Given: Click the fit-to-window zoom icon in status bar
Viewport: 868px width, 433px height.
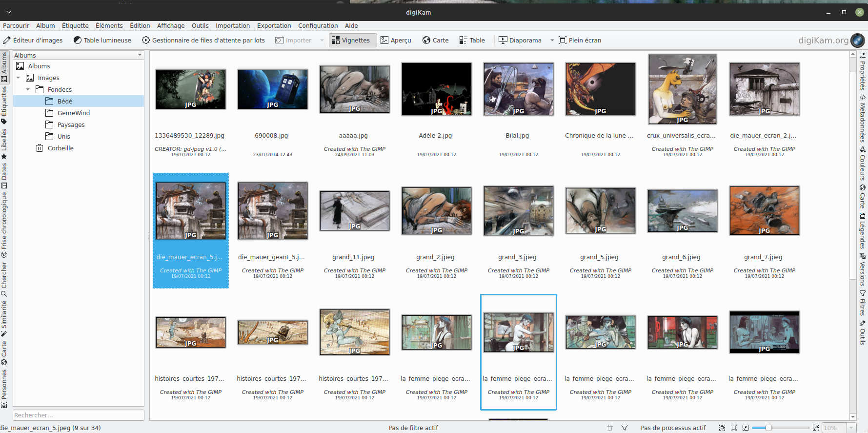Looking at the screenshot, I should point(722,428).
